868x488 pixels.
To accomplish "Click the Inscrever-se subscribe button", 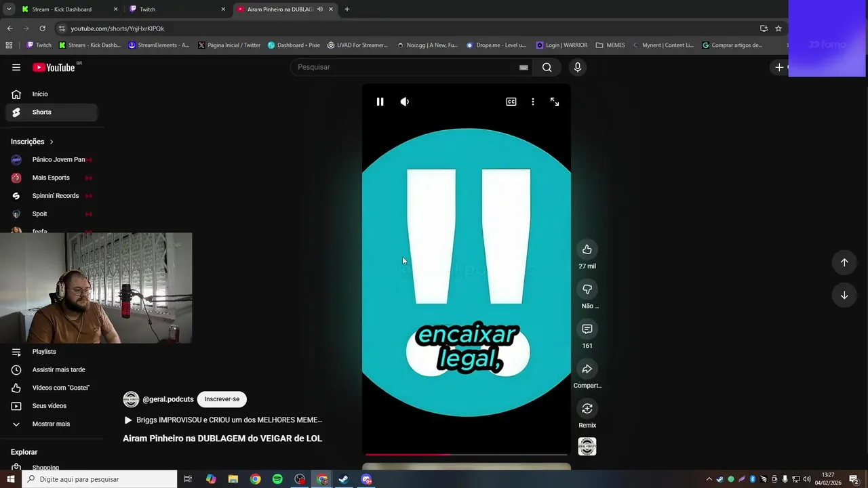I will (x=222, y=399).
